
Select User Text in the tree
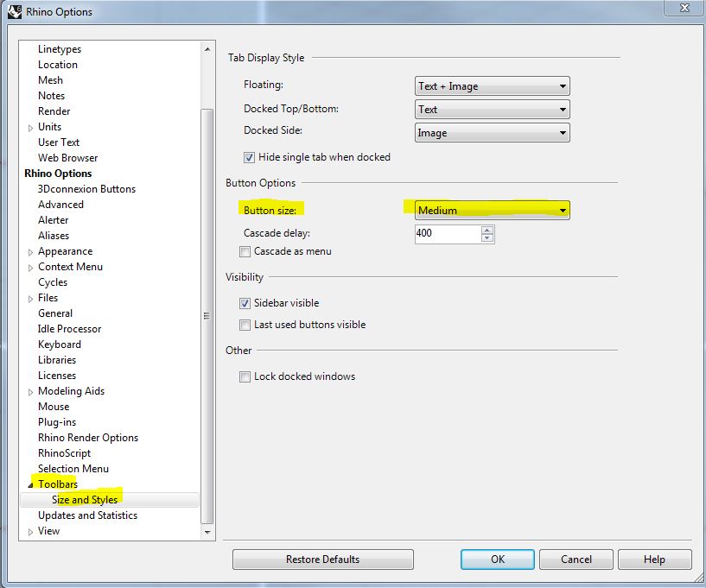pyautogui.click(x=59, y=142)
